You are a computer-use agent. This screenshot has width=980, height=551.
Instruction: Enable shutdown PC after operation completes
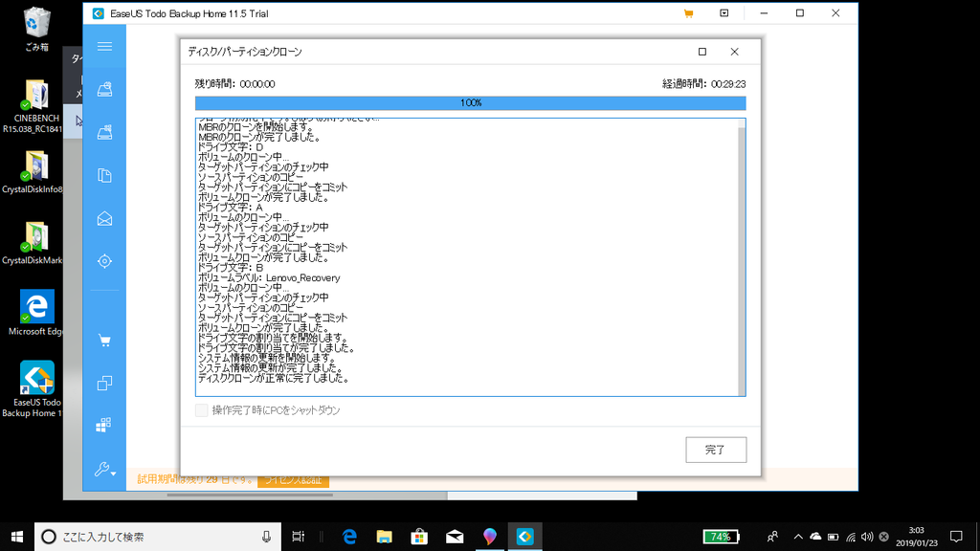click(x=202, y=409)
